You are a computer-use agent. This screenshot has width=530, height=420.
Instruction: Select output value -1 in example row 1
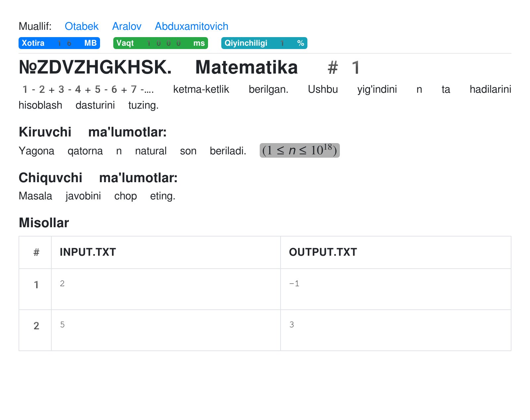(293, 284)
